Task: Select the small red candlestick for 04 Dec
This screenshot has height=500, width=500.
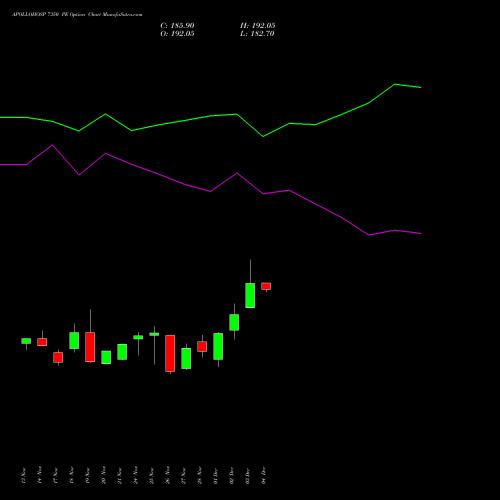Action: click(x=266, y=286)
